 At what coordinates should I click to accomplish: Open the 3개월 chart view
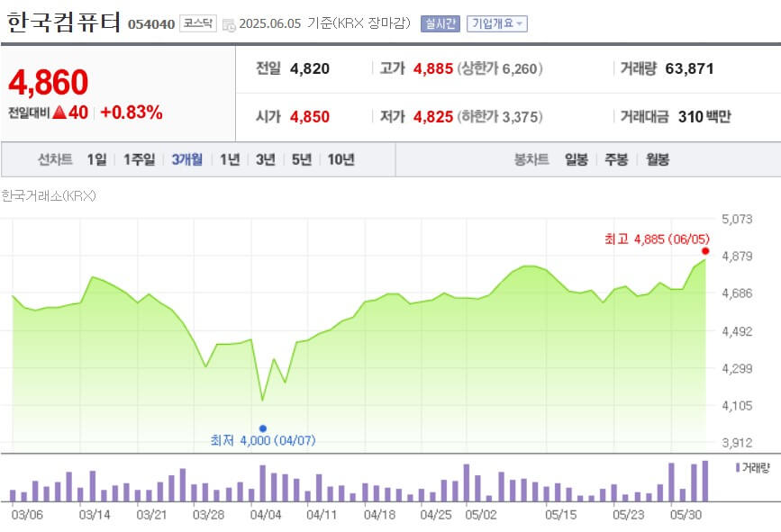tap(186, 159)
